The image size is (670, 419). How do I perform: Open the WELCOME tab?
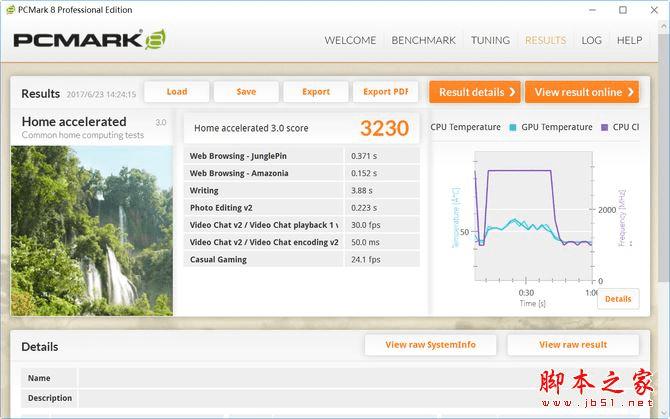[x=350, y=40]
